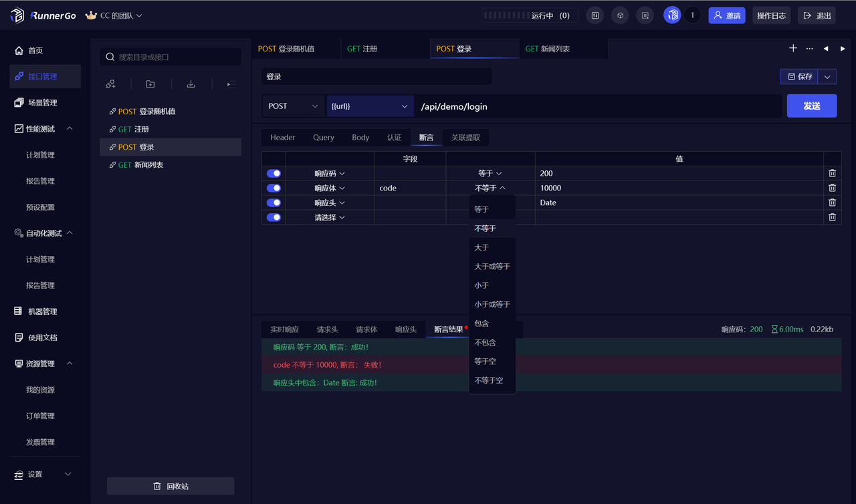Delete the 响应码 assertion row via trash icon
This screenshot has height=504, width=856.
pos(831,172)
